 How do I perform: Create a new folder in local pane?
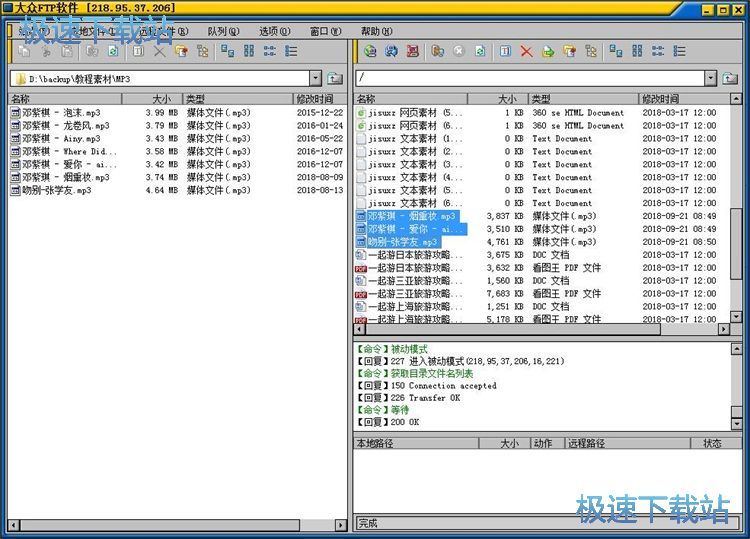pos(181,51)
